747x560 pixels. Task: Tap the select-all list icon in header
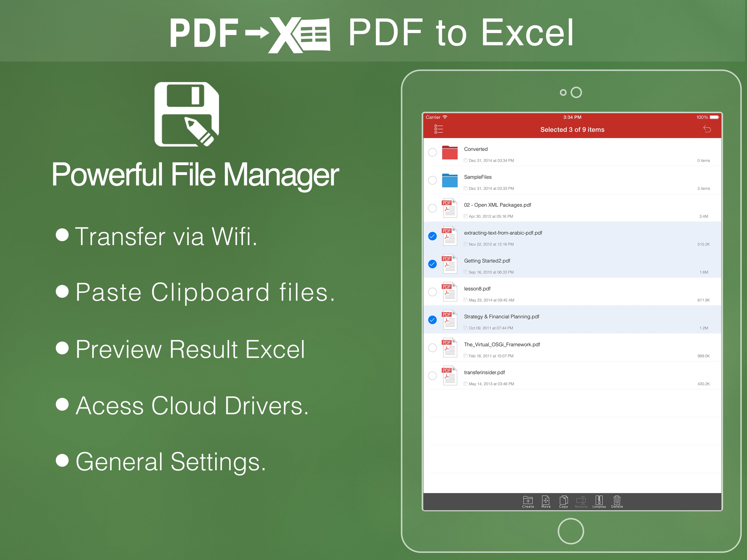coord(438,129)
